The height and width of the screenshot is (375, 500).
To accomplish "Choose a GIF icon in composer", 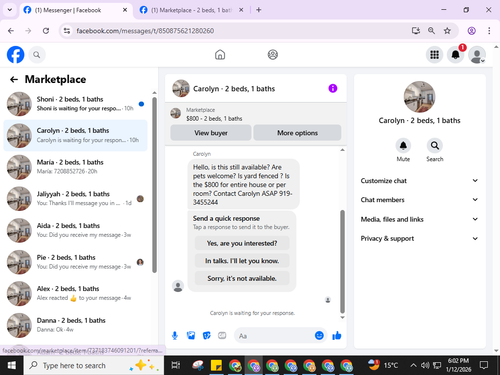I will 222,336.
